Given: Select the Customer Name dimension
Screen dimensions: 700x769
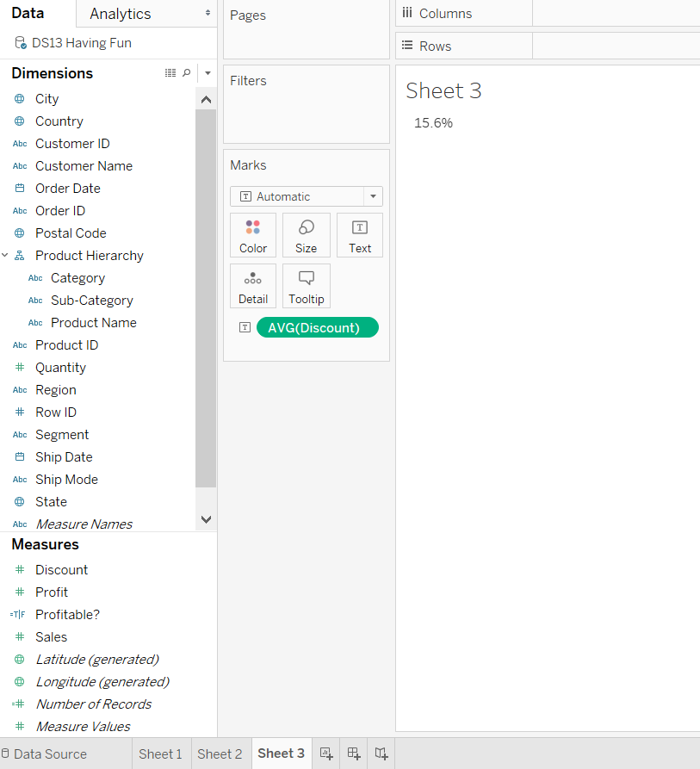Looking at the screenshot, I should coord(84,166).
